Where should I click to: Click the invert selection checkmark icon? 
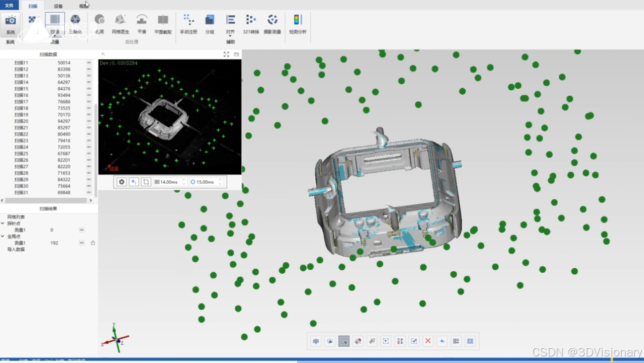tap(414, 341)
